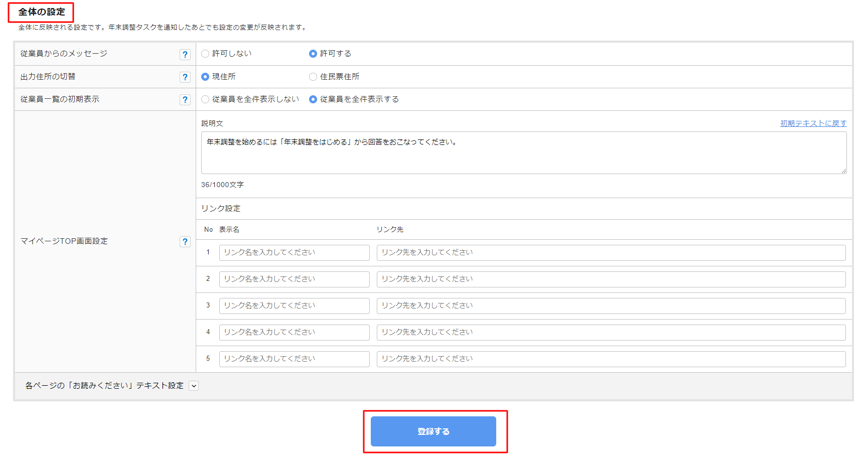
Task: Click the リンク設定 section label
Action: (x=221, y=209)
